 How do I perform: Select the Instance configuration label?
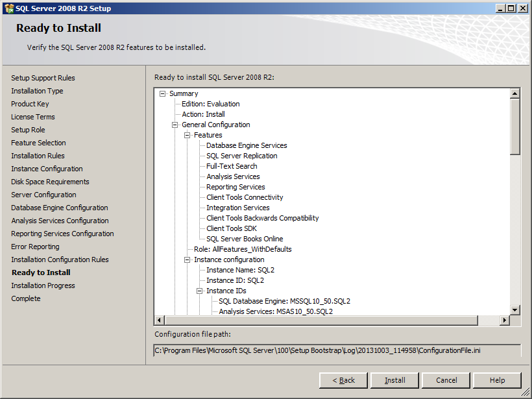(x=229, y=260)
